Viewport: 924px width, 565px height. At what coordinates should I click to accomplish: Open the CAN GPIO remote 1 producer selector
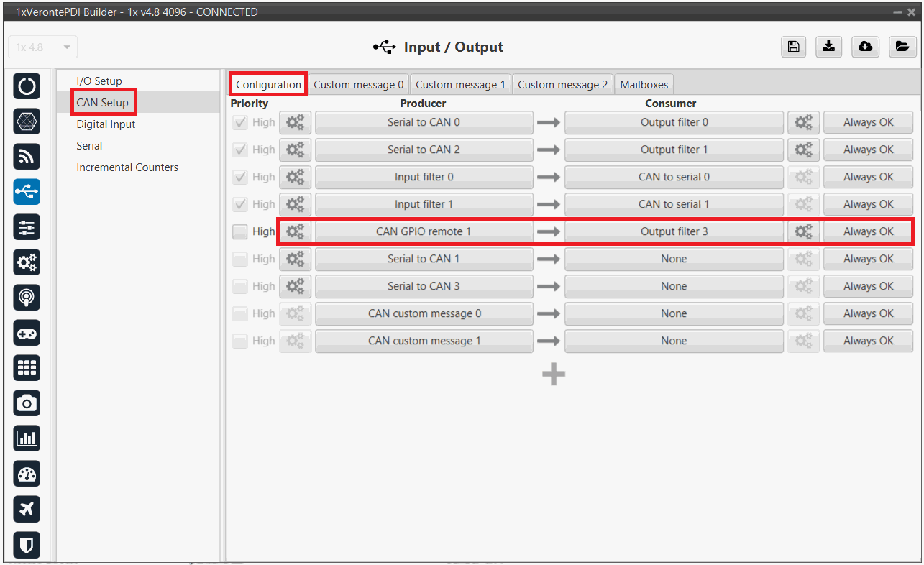[424, 231]
